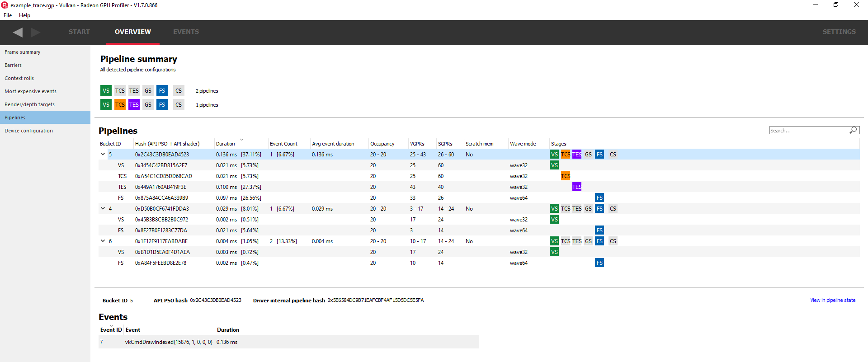Click the orange TCS stage badge in bucket 5 row

[566, 155]
